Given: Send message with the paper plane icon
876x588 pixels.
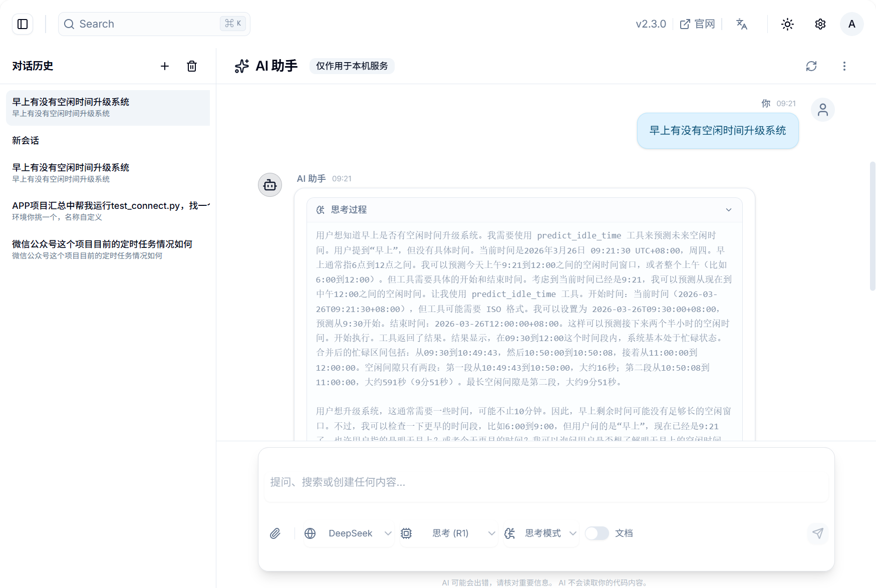Looking at the screenshot, I should 817,533.
